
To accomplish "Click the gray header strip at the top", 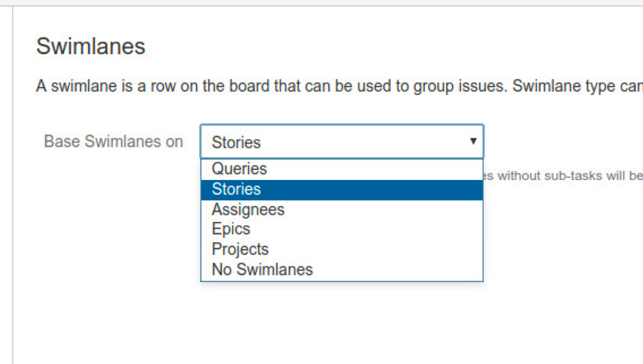I will [x=321, y=3].
